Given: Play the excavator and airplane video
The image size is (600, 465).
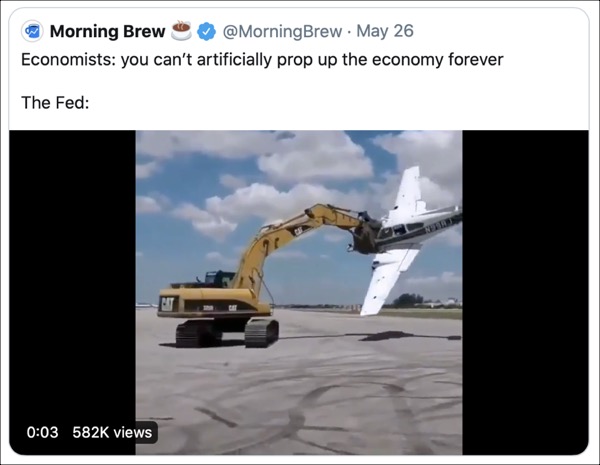Looking at the screenshot, I should 299,292.
